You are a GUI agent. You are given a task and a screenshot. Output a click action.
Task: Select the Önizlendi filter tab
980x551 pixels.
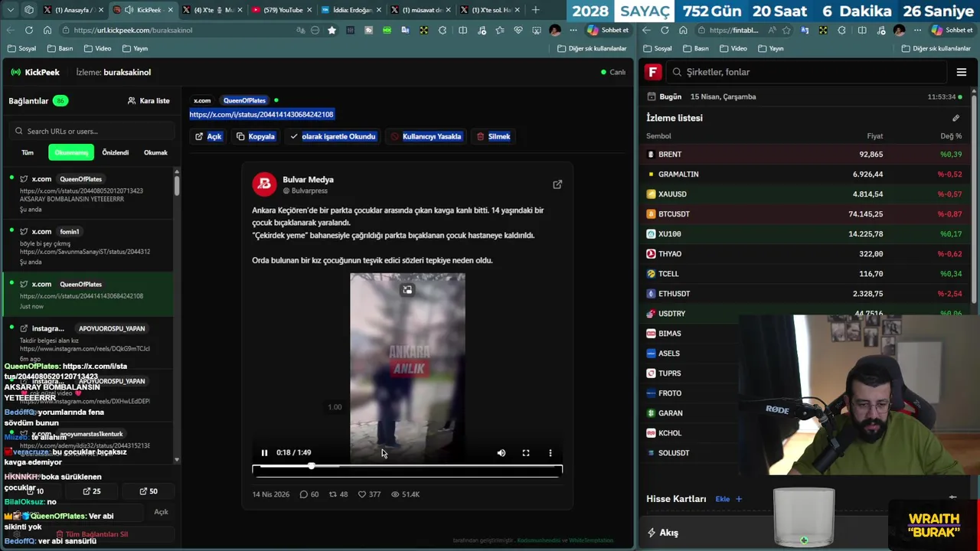pyautogui.click(x=116, y=152)
